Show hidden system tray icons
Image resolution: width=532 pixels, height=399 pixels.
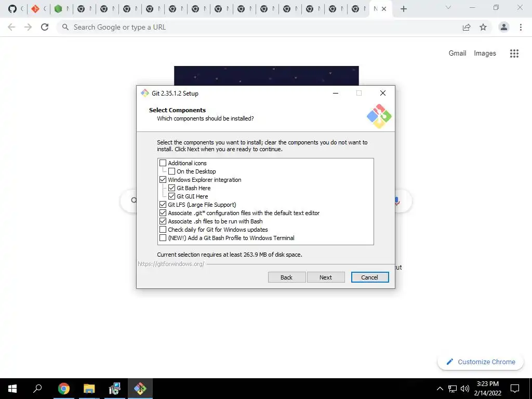(440, 389)
